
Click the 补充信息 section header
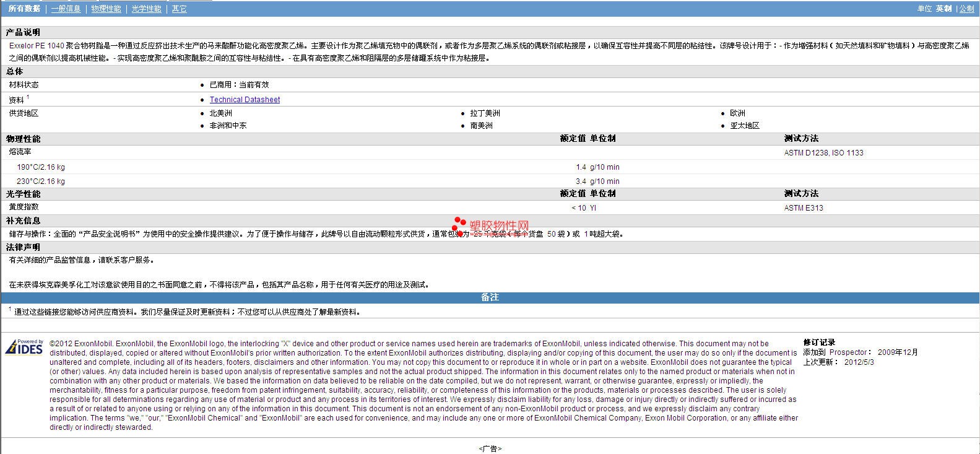tap(23, 220)
